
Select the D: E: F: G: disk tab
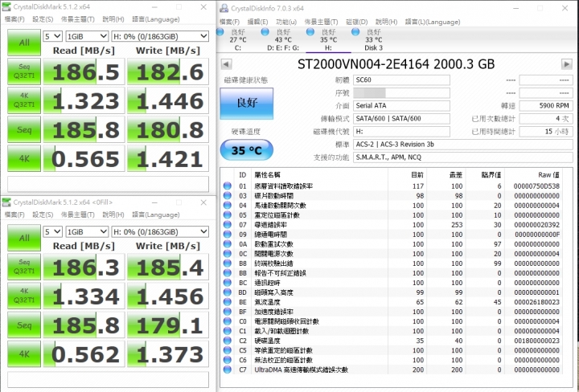[x=283, y=40]
